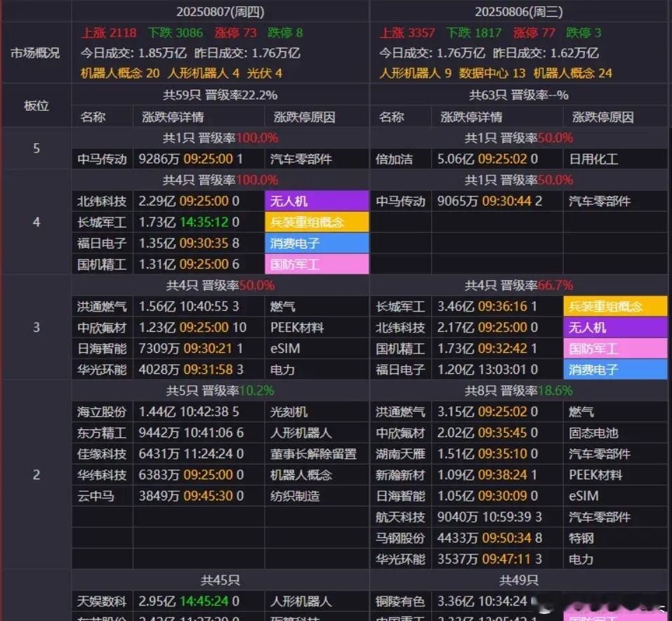
Task: Open the 数据中心 13 theme tag
Action: click(x=492, y=73)
